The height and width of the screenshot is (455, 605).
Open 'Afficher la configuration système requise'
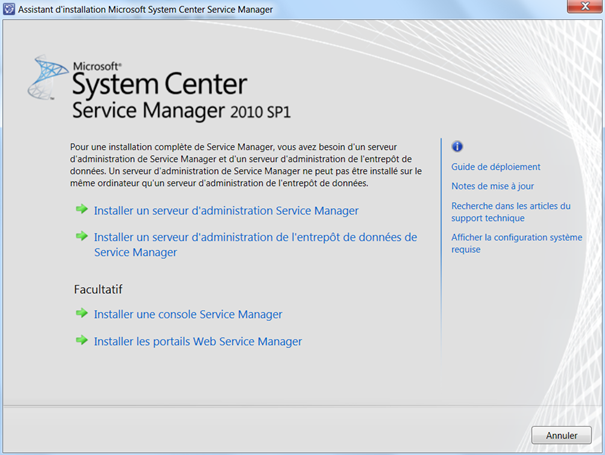click(x=517, y=243)
